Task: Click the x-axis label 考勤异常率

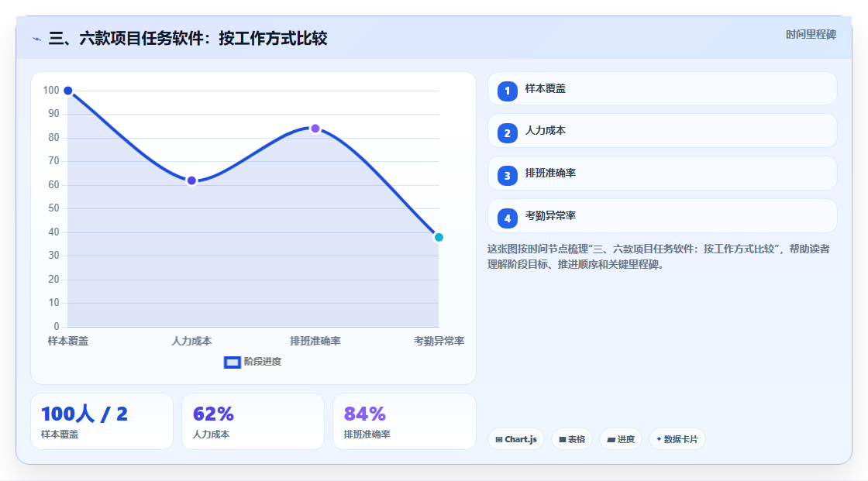Action: point(439,341)
